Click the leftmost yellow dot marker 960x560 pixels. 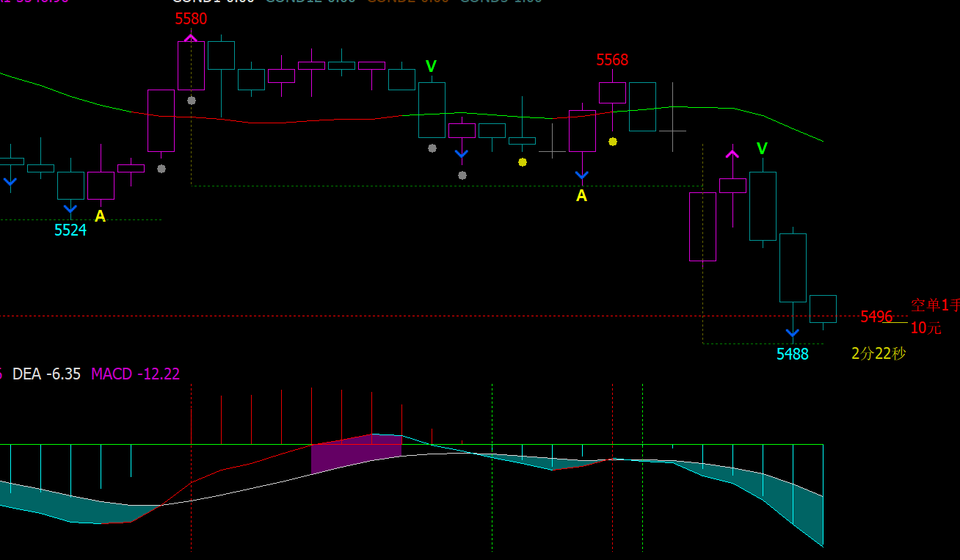point(523,161)
